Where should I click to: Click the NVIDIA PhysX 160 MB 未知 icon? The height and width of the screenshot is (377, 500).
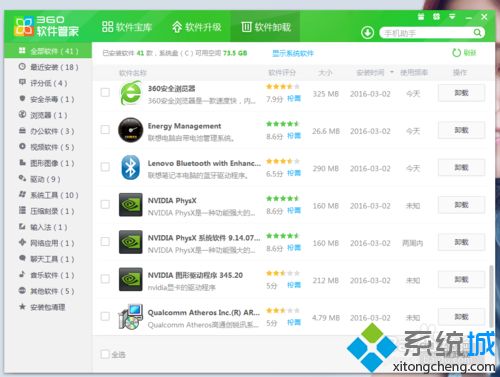[131, 205]
